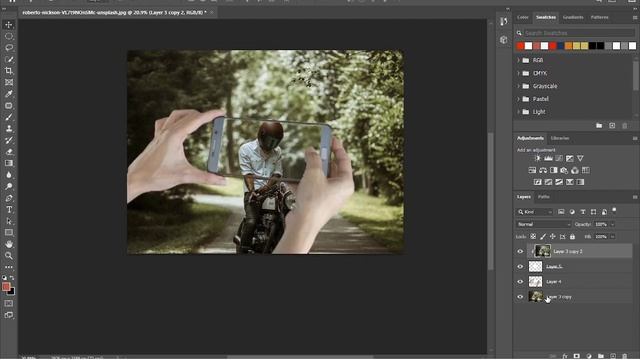The height and width of the screenshot is (360, 640).
Task: Add a layer style (fx)
Action: pos(565,356)
